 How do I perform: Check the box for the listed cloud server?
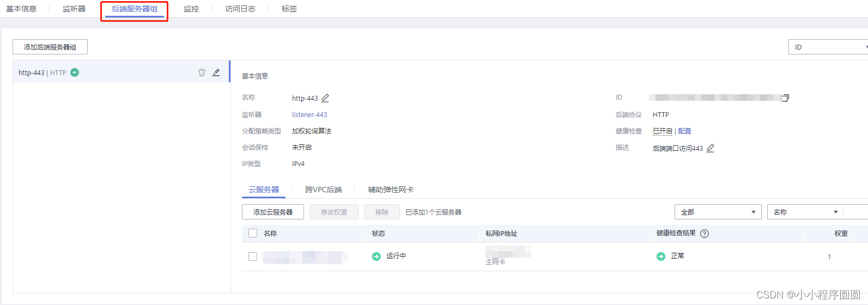click(253, 257)
